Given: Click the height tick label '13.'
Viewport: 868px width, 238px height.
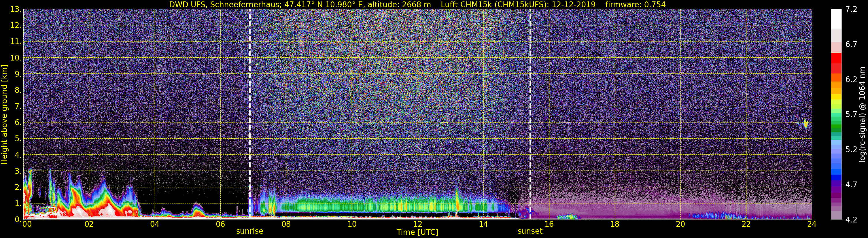Looking at the screenshot, I should (x=16, y=9).
